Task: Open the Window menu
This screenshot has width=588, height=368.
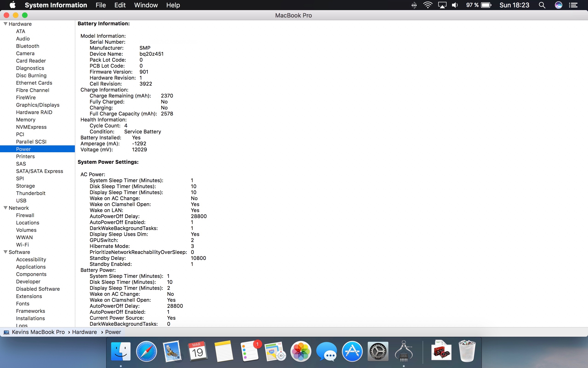Action: [x=146, y=5]
